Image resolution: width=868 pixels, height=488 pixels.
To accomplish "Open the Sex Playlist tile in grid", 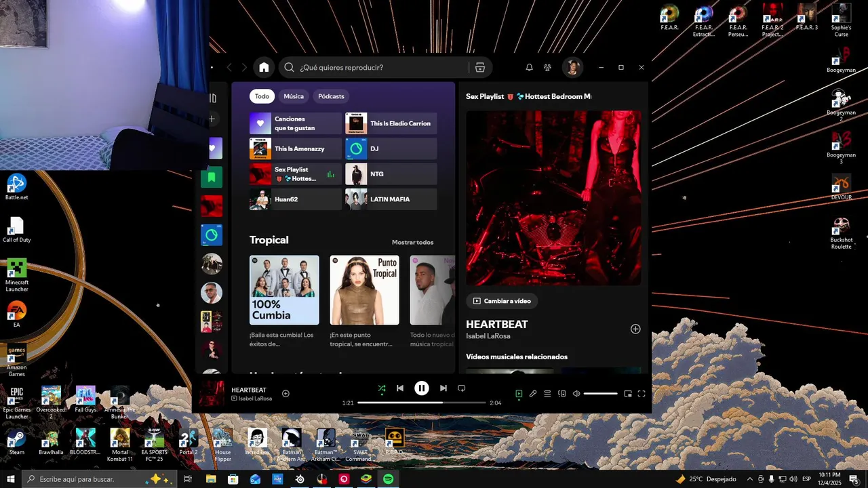I will [x=296, y=174].
